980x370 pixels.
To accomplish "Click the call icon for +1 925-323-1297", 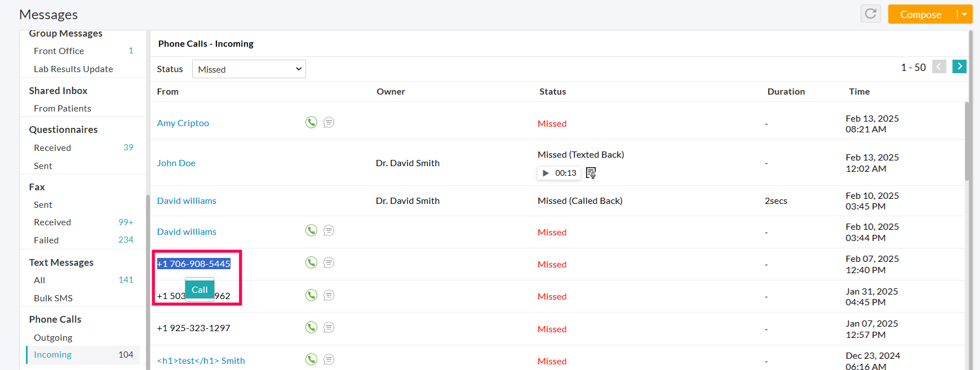I will coord(311,327).
